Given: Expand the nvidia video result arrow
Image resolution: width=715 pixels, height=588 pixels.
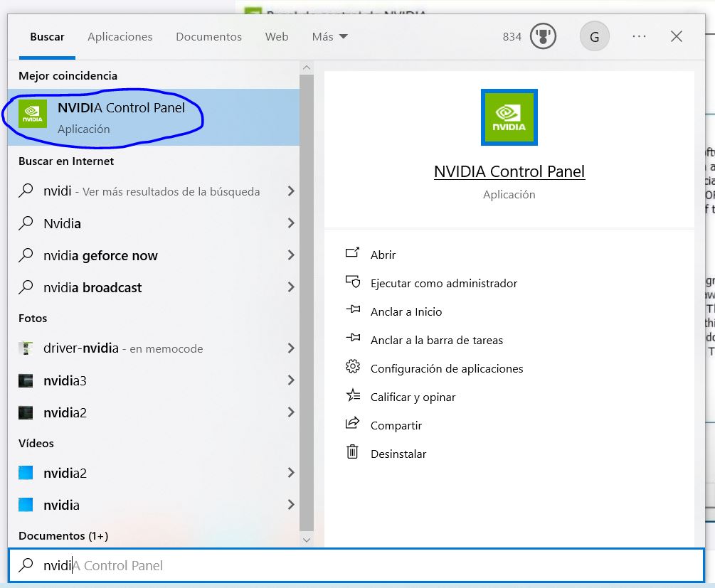Looking at the screenshot, I should (291, 505).
